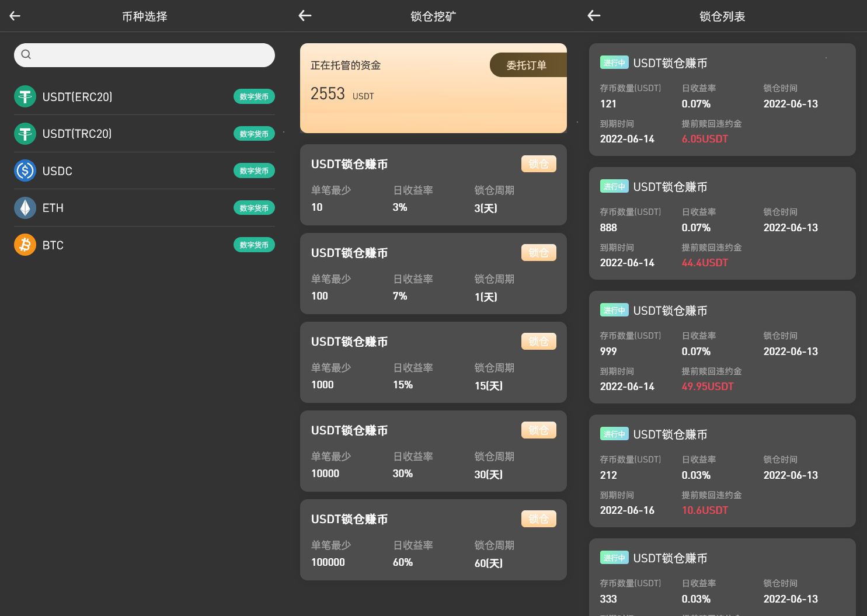Go back from the 币种选择 screen
This screenshot has width=867, height=616.
(15, 16)
